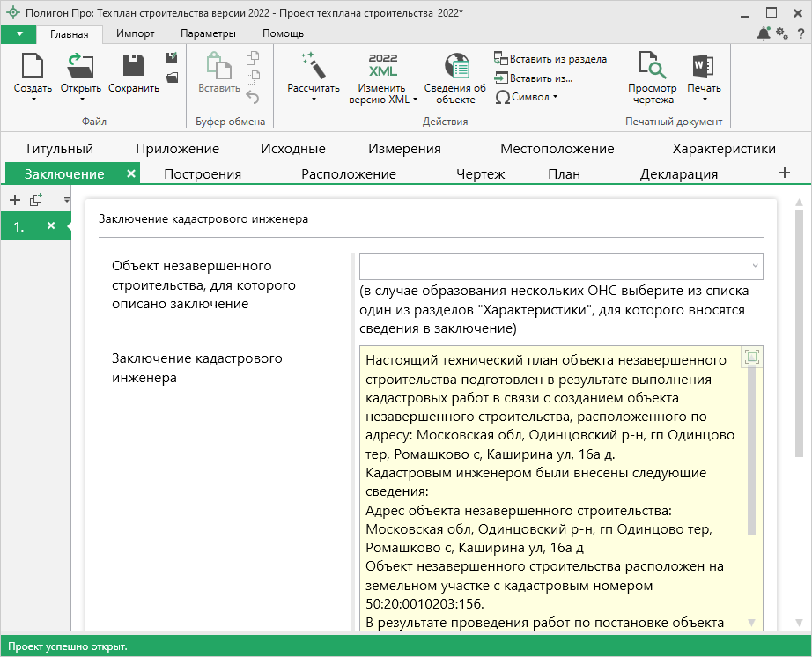Close the Заключение tab

(x=131, y=173)
